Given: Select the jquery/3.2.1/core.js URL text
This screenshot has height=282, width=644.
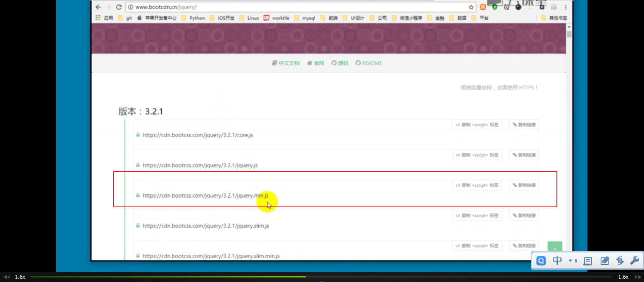Looking at the screenshot, I should tap(198, 135).
